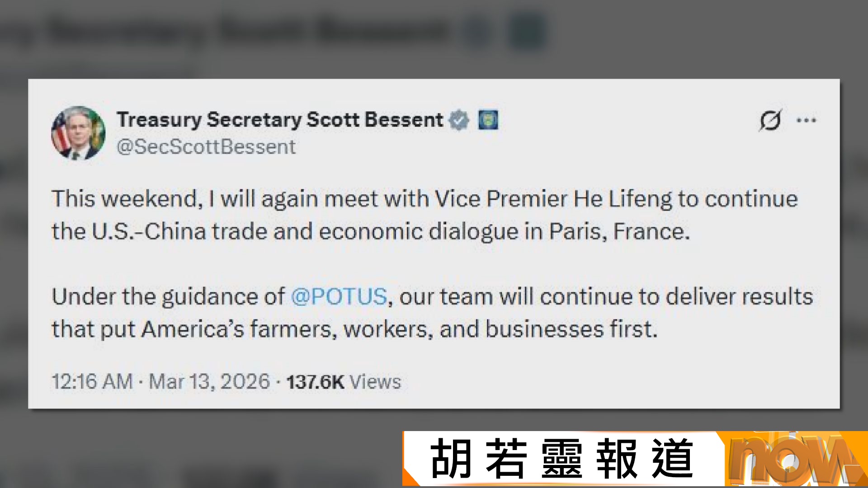The width and height of the screenshot is (868, 488).
Task: Click the orange now TV logo
Action: [793, 459]
